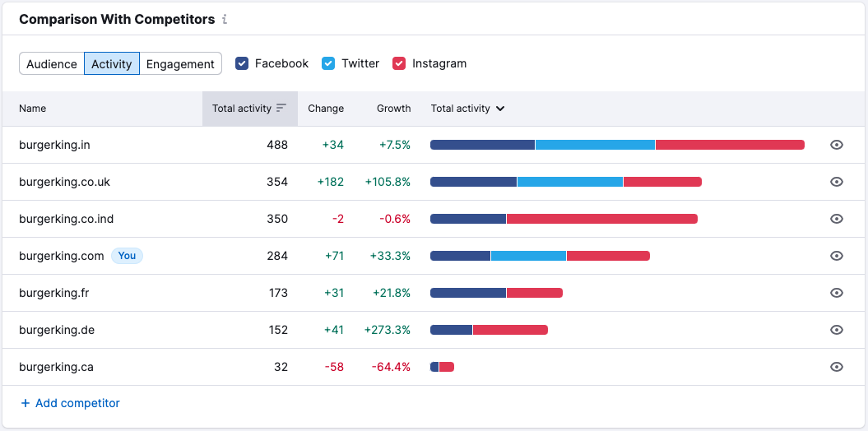Switch to the Engagement tab
This screenshot has height=431, width=868.
click(x=180, y=64)
